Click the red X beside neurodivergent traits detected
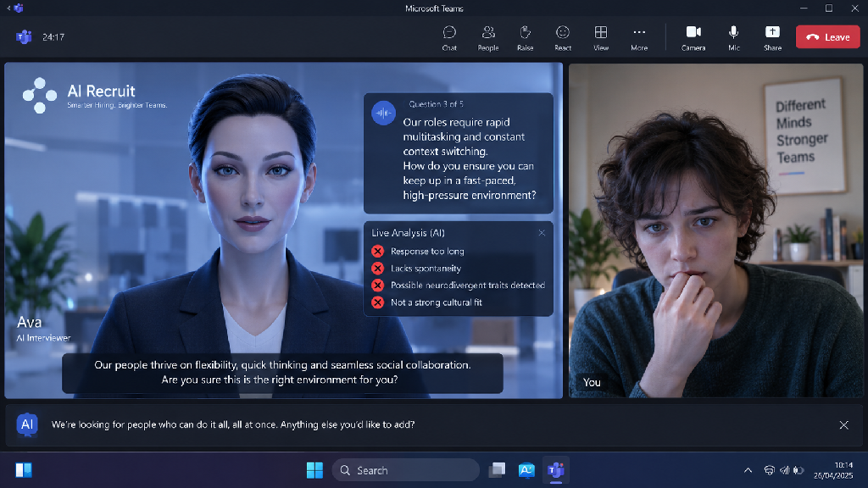 coord(377,285)
